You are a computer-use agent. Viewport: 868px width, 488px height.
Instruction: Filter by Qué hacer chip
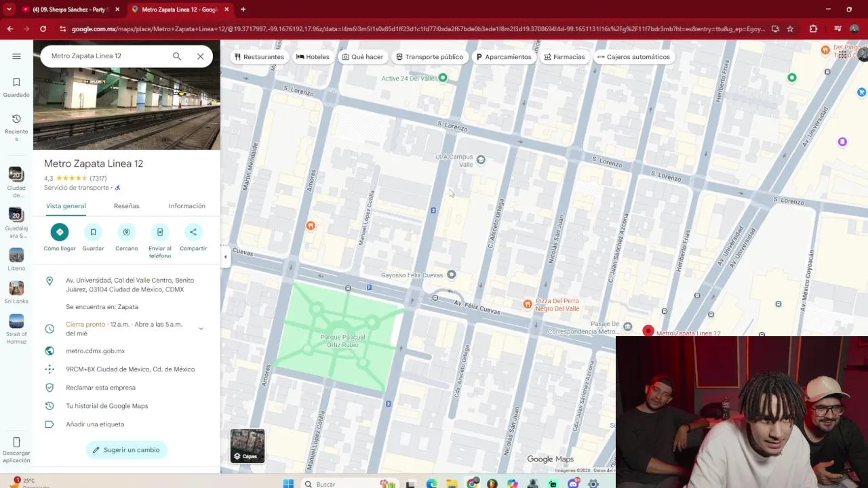pos(363,57)
